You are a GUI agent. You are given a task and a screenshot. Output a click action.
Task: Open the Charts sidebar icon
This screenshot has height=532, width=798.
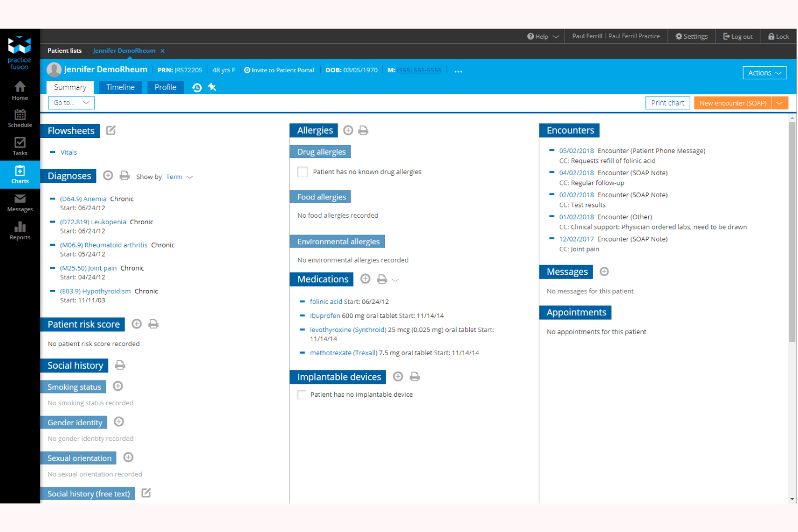(20, 174)
